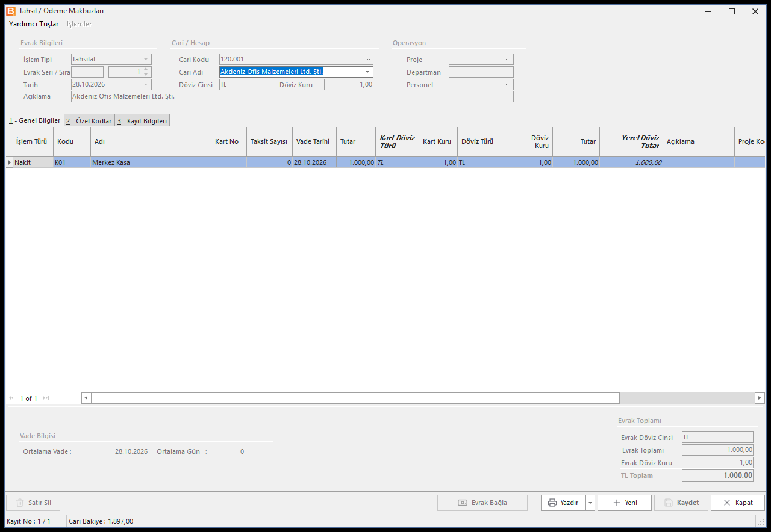Click the Yerel Döviz Tutar column header

[x=631, y=141]
